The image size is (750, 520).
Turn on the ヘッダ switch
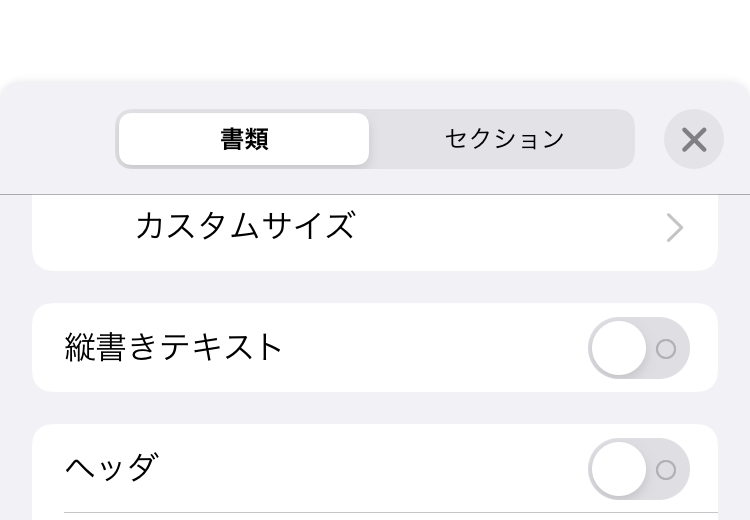click(x=638, y=469)
